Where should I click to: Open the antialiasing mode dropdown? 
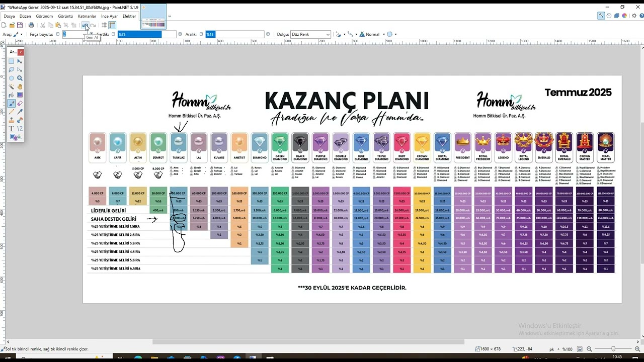353,34
